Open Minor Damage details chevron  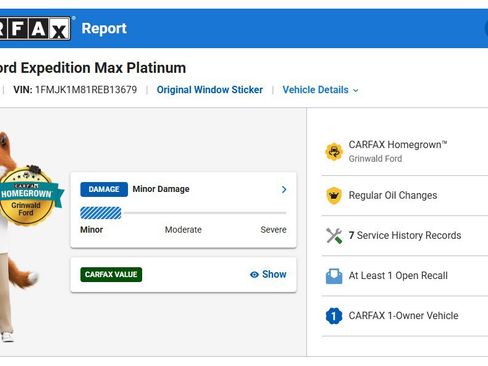pos(284,189)
